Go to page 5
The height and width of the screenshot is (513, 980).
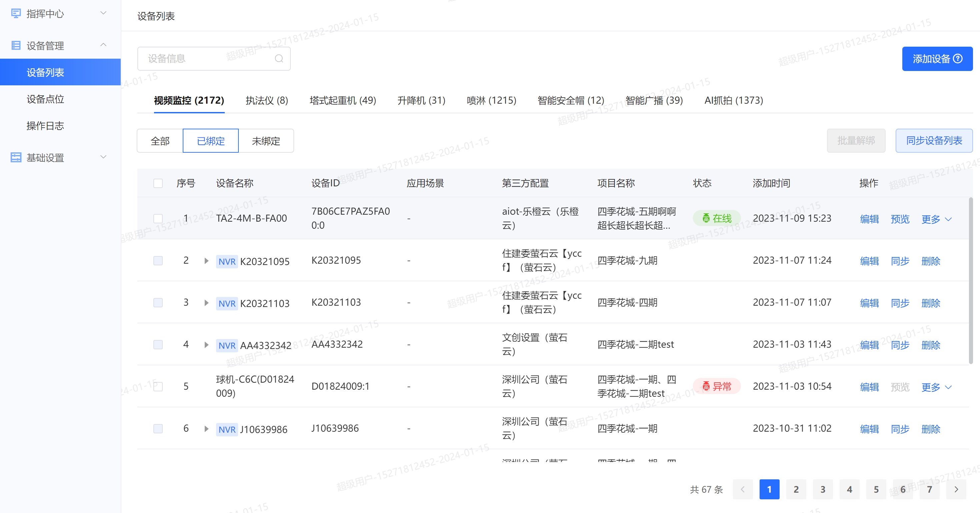tap(876, 489)
